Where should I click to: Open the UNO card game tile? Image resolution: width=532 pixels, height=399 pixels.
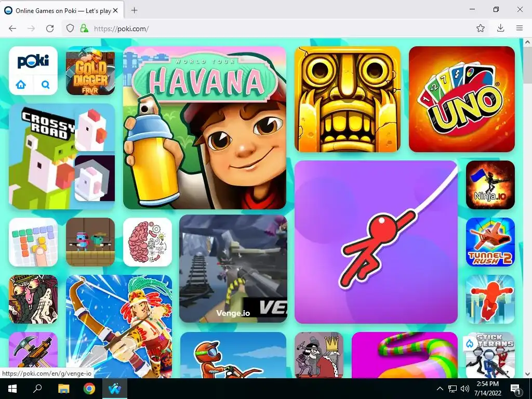point(462,99)
